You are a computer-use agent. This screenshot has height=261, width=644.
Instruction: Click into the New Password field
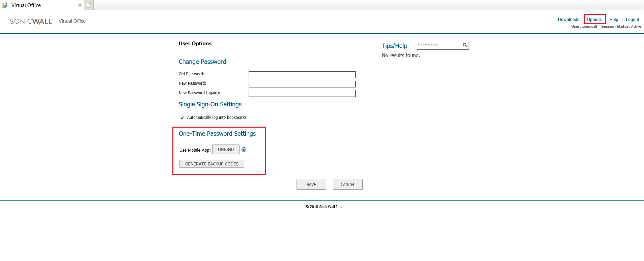click(x=302, y=84)
